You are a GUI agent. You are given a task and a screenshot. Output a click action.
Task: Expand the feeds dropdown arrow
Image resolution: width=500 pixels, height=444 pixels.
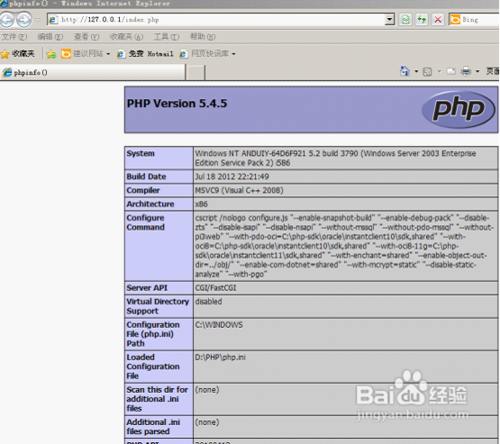(x=439, y=71)
